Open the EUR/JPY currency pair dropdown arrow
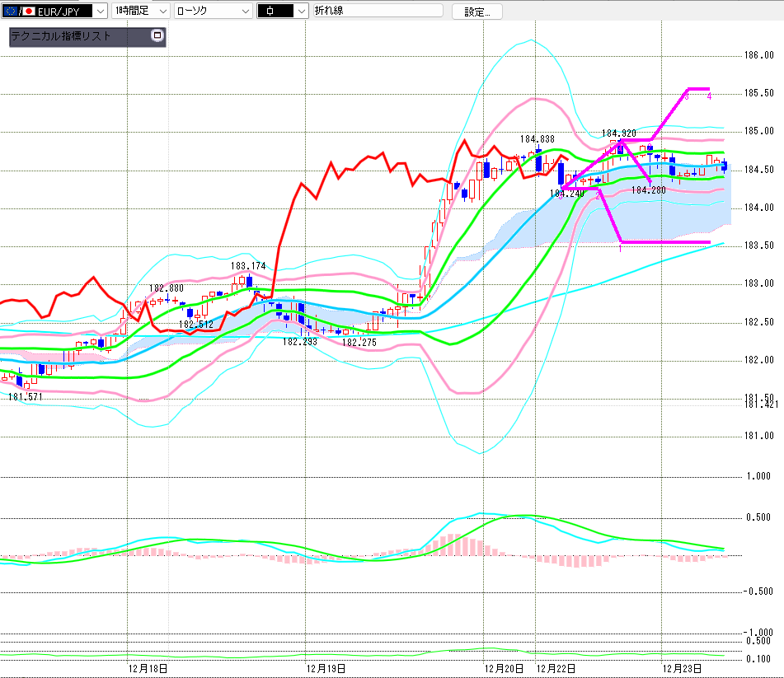Viewport: 784px width, 678px height. 100,12
